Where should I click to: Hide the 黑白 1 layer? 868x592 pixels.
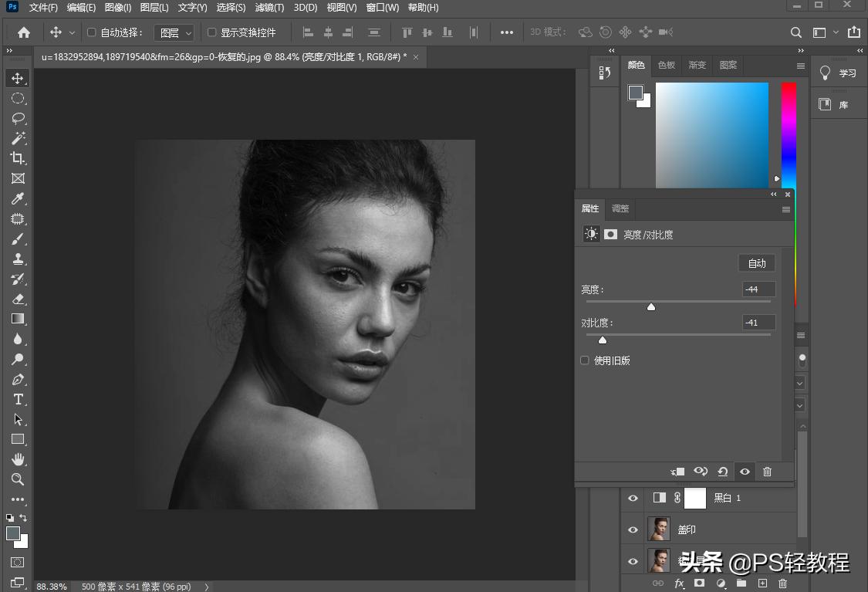click(633, 499)
